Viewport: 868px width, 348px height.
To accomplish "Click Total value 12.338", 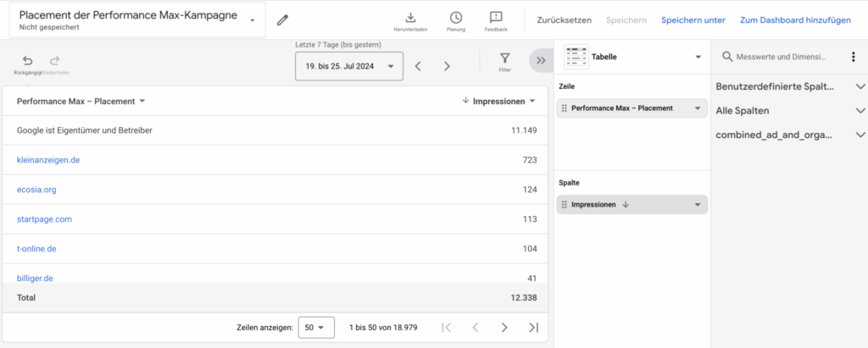I will [x=524, y=298].
